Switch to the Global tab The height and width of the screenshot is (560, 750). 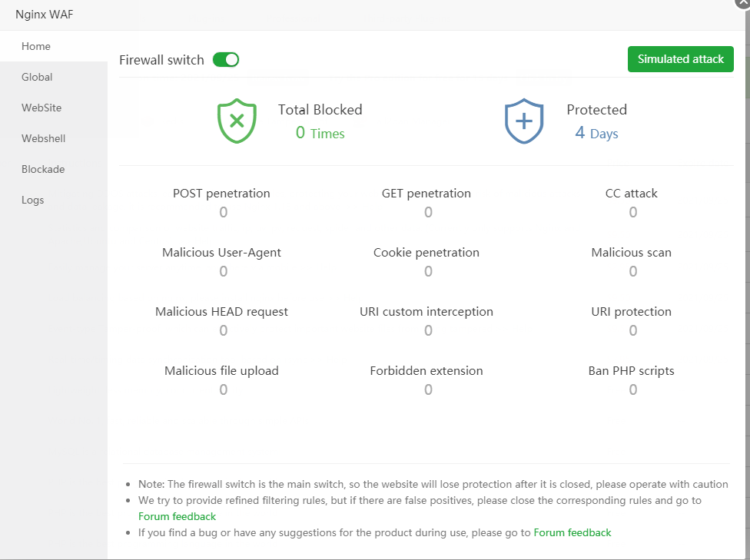coord(37,77)
